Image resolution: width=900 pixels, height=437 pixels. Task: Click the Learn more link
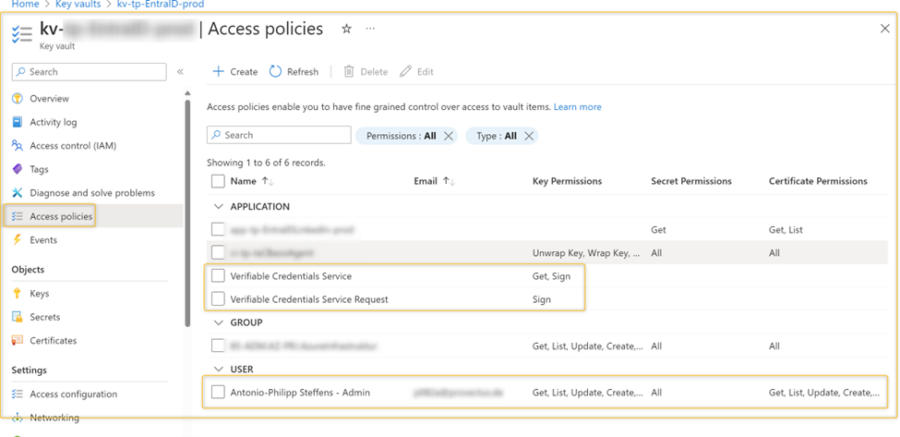pos(577,107)
